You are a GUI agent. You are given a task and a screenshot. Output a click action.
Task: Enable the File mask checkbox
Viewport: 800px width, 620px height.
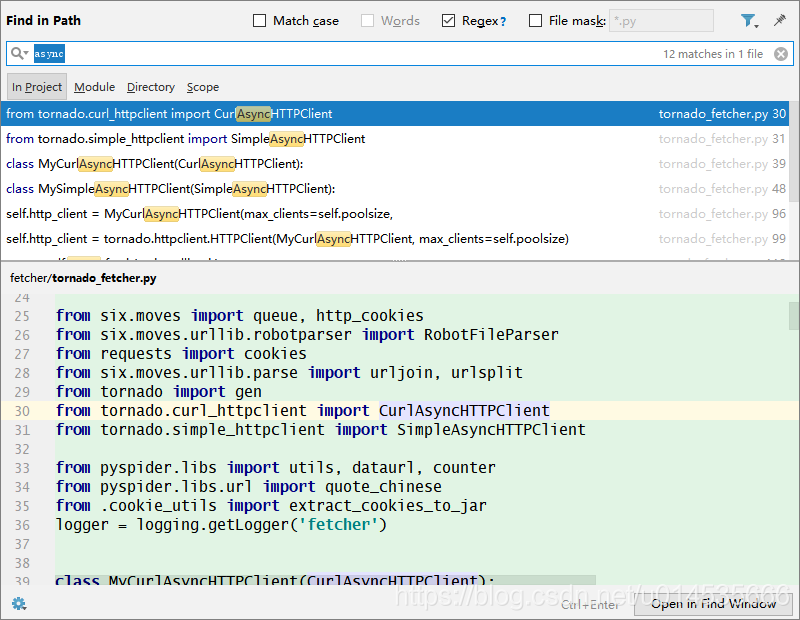coord(535,20)
